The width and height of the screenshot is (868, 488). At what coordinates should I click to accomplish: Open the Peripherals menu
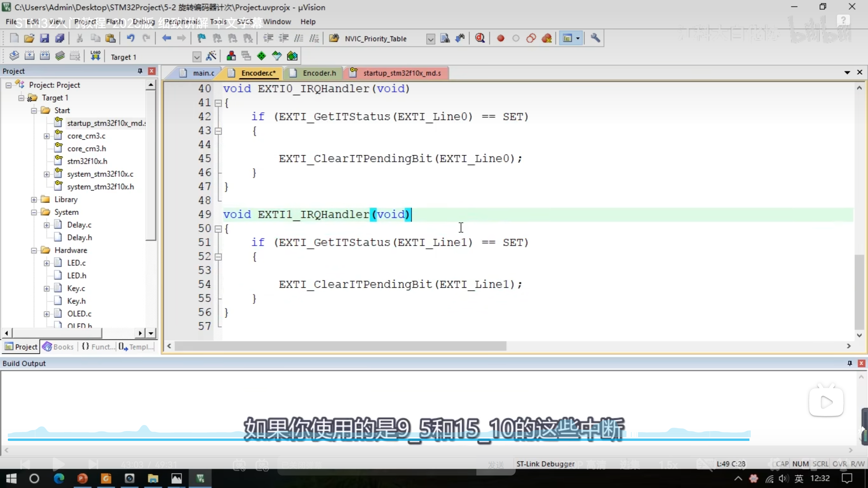182,22
